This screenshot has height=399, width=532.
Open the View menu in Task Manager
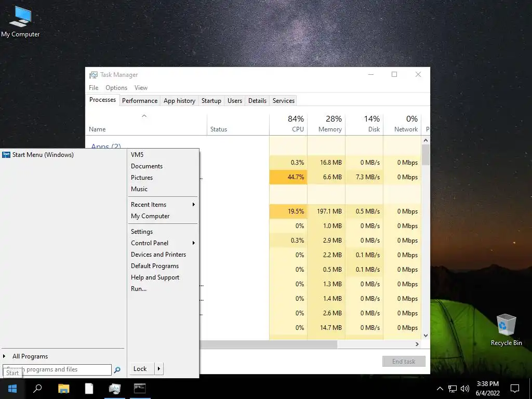(x=141, y=87)
